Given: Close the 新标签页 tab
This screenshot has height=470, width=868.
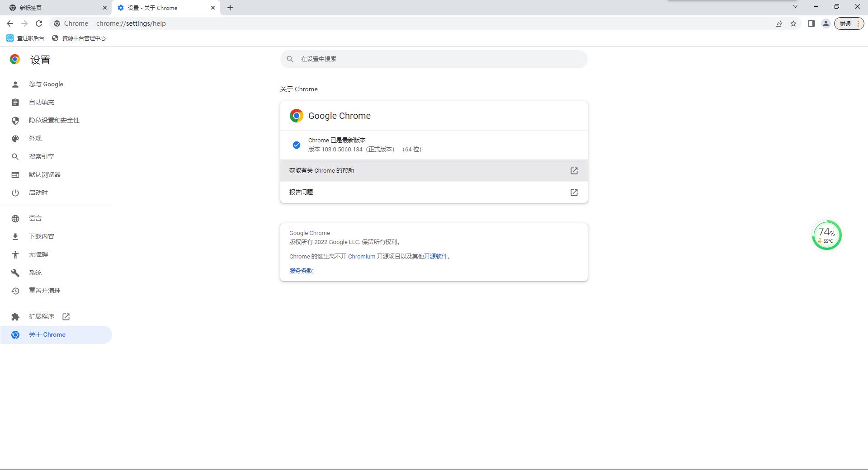Looking at the screenshot, I should [105, 8].
